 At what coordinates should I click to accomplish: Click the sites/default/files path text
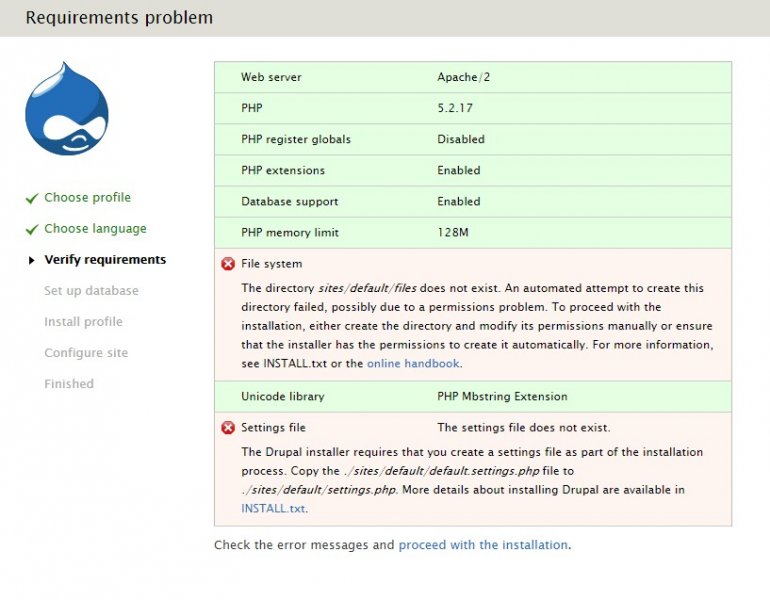[367, 288]
